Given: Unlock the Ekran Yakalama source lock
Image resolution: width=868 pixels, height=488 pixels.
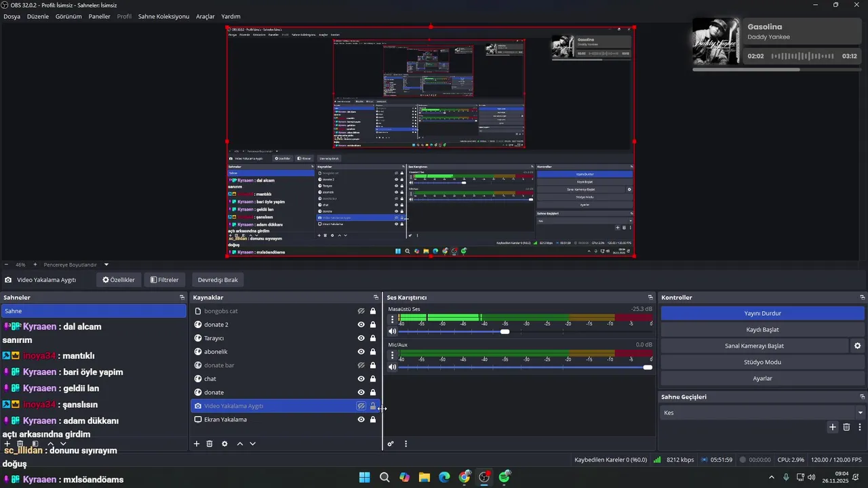Looking at the screenshot, I should [373, 420].
